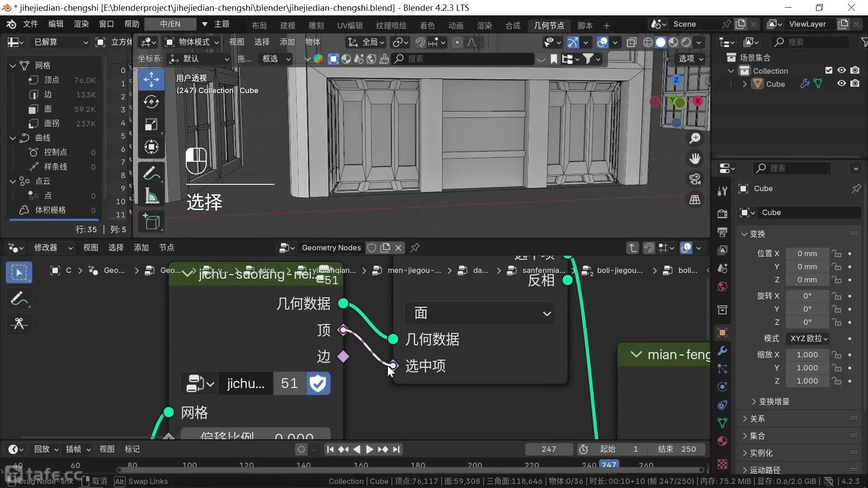Hide Cube in viewport via eye icon
Image resolution: width=868 pixels, height=488 pixels.
coord(841,84)
